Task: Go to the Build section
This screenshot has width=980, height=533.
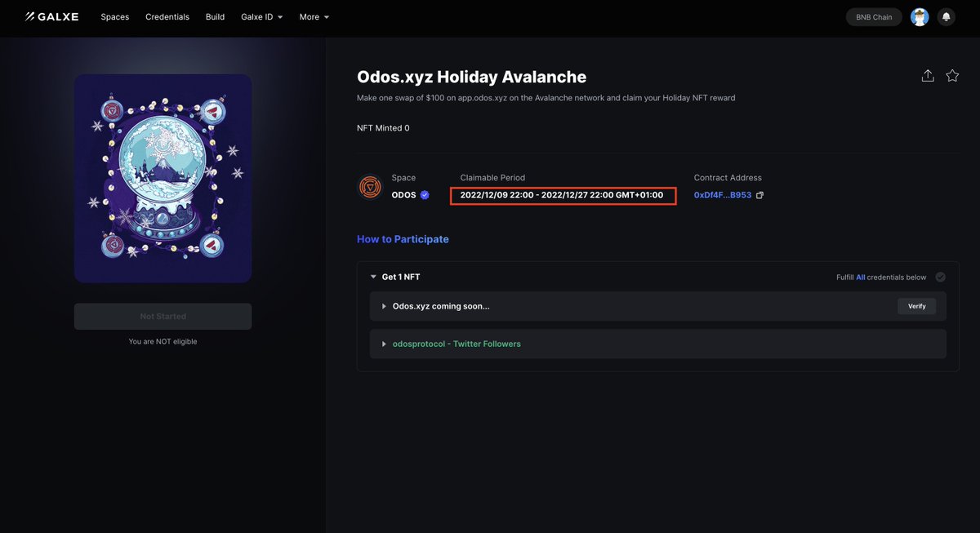Action: [215, 17]
